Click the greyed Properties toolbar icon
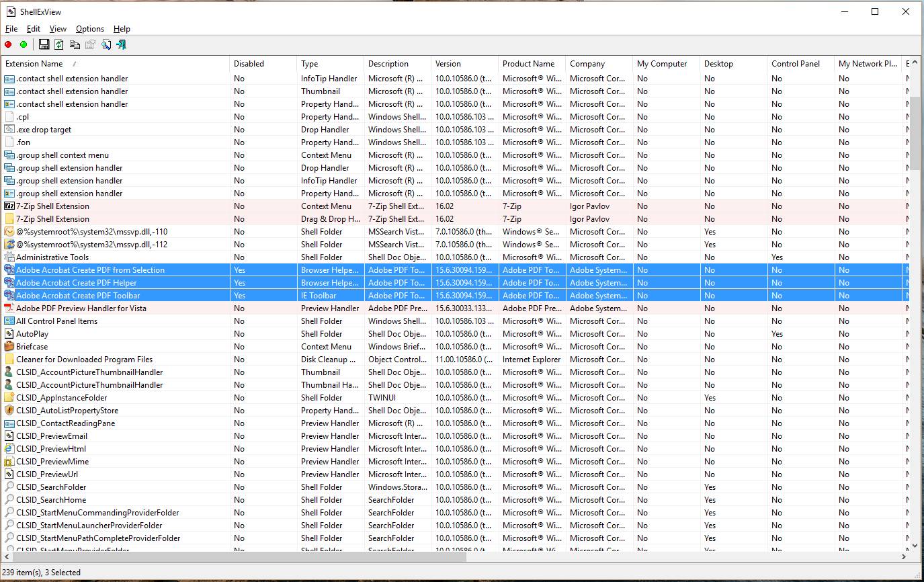The height and width of the screenshot is (582, 924). [90, 44]
